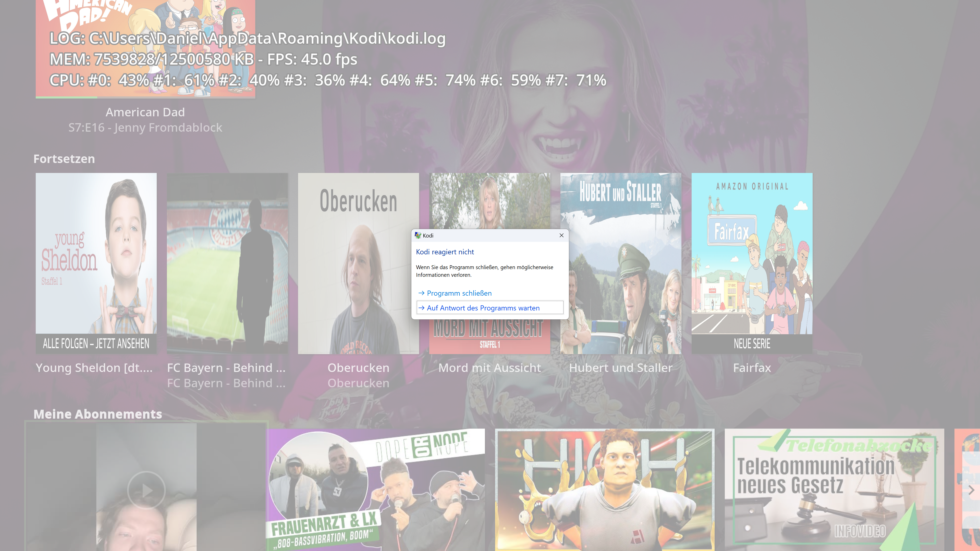Viewport: 980px width, 551px height.
Task: Open the Mord mit Aussicht Staffel 1 banner
Action: [490, 336]
